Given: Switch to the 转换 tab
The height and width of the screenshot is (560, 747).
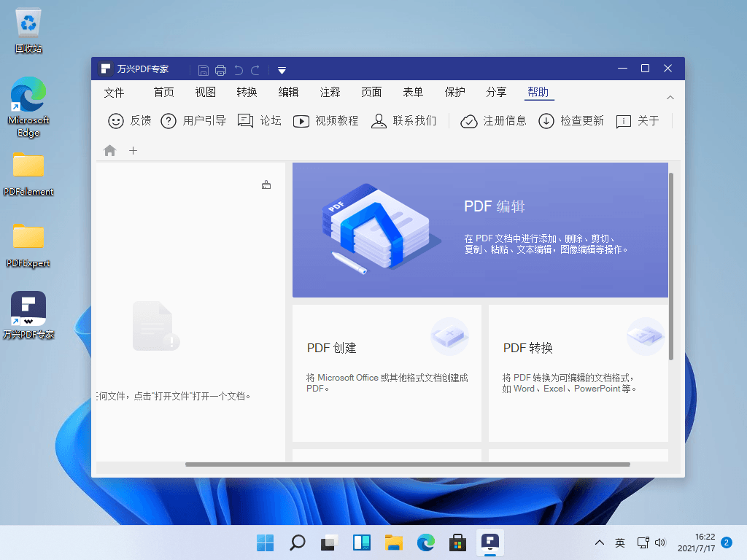Looking at the screenshot, I should coord(247,93).
